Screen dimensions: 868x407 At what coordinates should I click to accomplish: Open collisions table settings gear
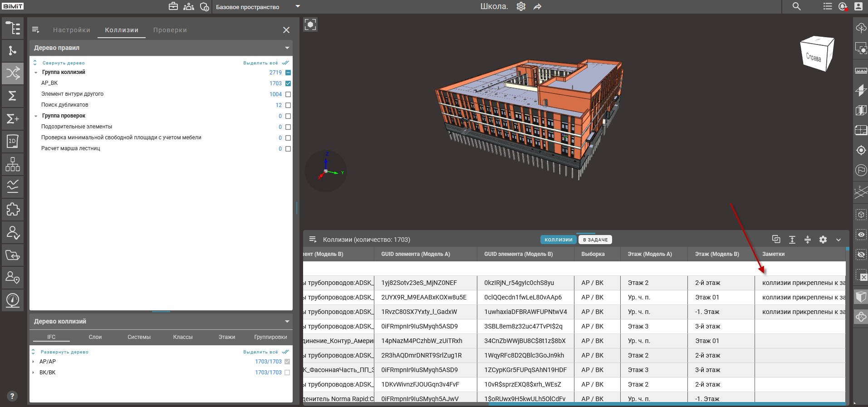tap(823, 240)
